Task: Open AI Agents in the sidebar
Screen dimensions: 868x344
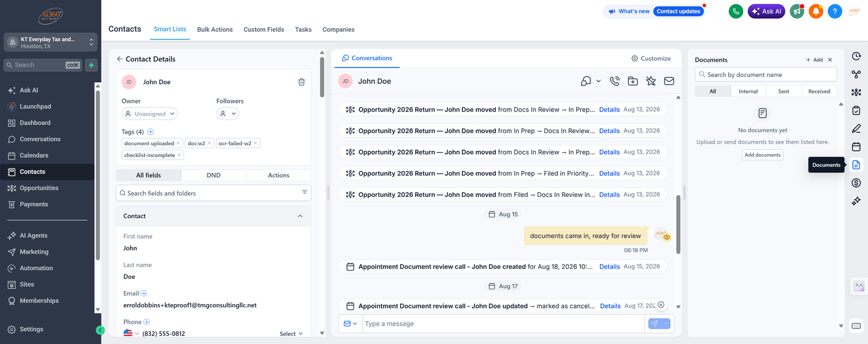Action: point(33,235)
